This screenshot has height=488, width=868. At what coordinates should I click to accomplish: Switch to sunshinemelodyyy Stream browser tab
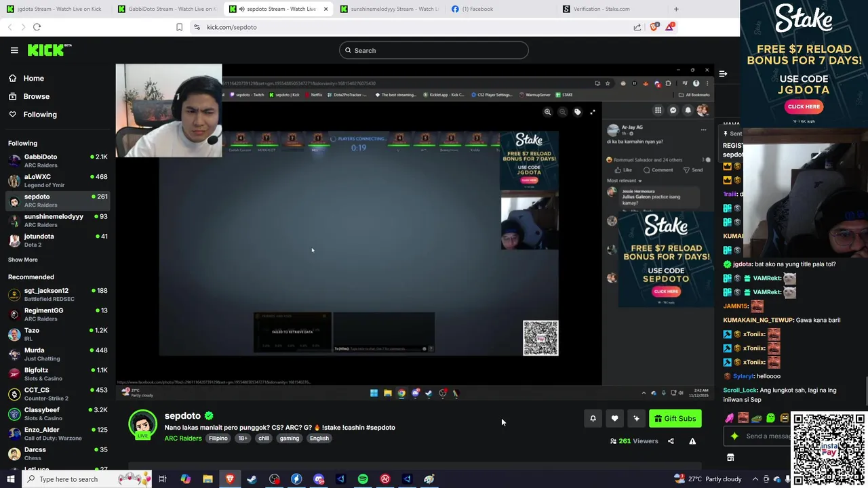[x=389, y=9]
